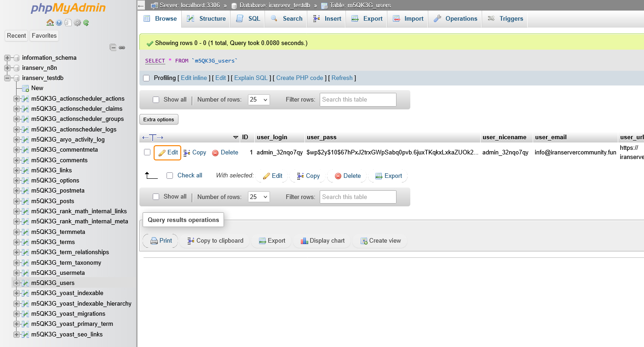Open the top Number of rows dropdown

(x=259, y=100)
